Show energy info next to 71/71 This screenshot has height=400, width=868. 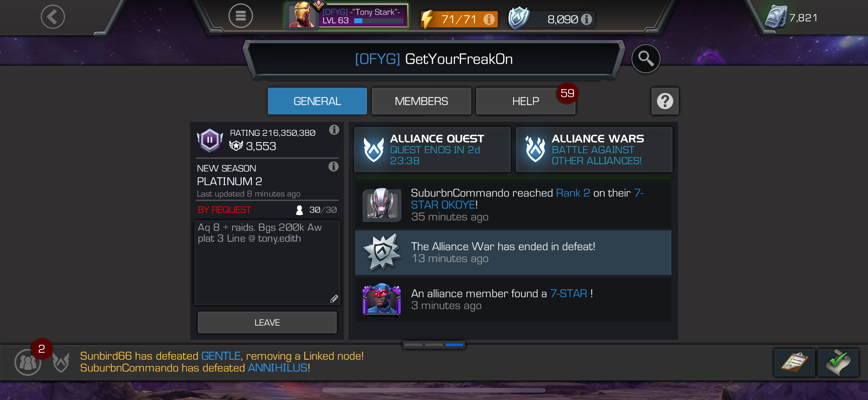click(489, 19)
